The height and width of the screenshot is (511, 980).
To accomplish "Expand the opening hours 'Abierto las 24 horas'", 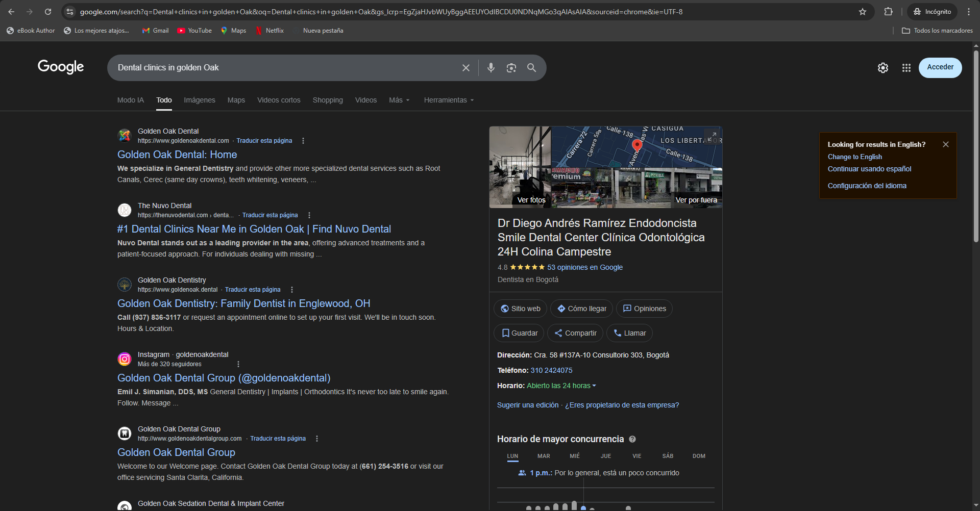I will pos(561,386).
